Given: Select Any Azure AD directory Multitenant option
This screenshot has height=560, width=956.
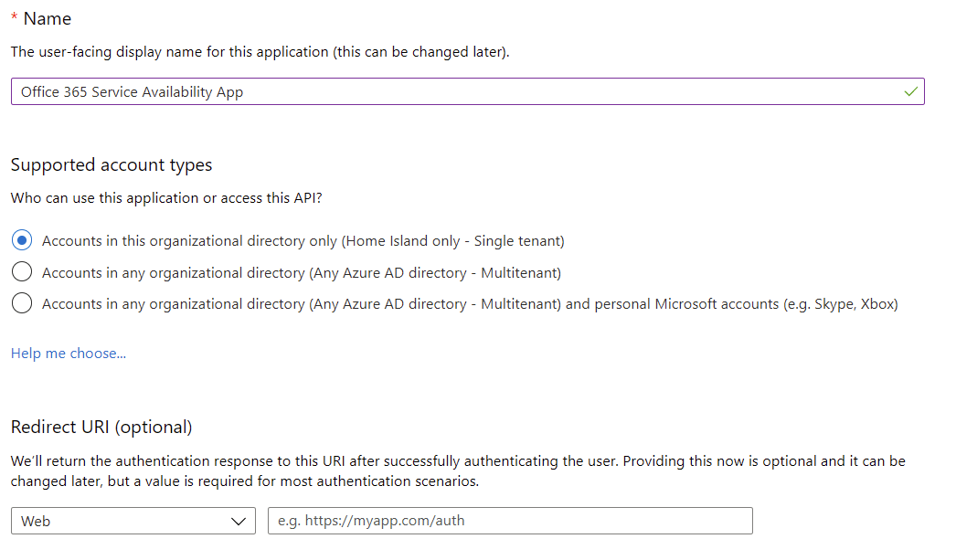Looking at the screenshot, I should point(22,271).
